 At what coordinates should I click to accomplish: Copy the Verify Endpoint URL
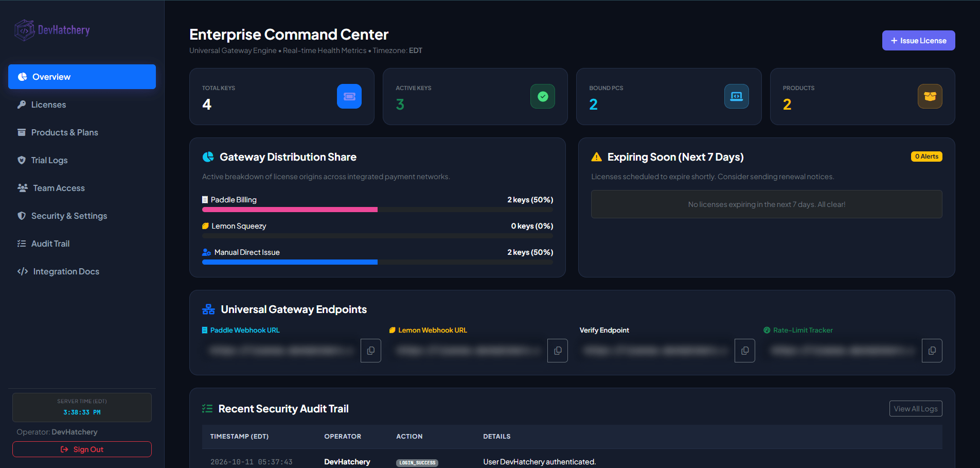coord(745,351)
